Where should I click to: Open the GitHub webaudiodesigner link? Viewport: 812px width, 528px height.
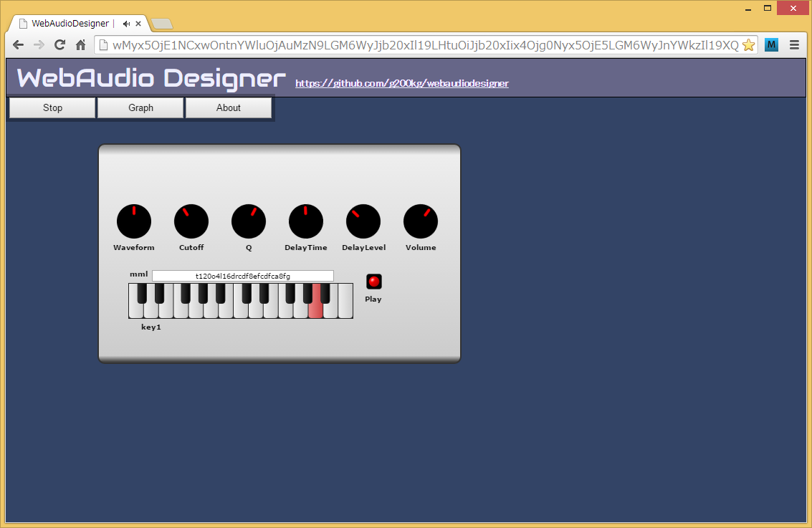pyautogui.click(x=401, y=83)
